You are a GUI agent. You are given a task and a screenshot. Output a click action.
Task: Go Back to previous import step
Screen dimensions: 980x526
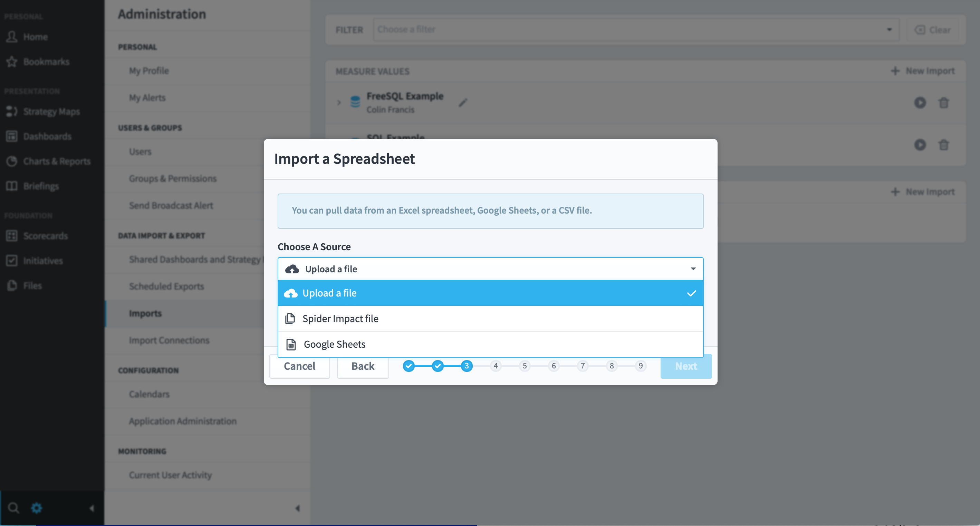click(363, 366)
